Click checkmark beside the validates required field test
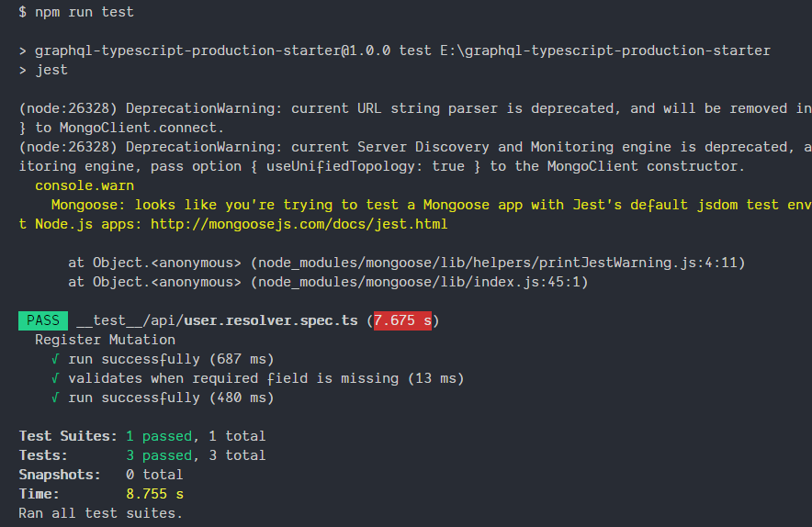This screenshot has width=812, height=527. 56,378
